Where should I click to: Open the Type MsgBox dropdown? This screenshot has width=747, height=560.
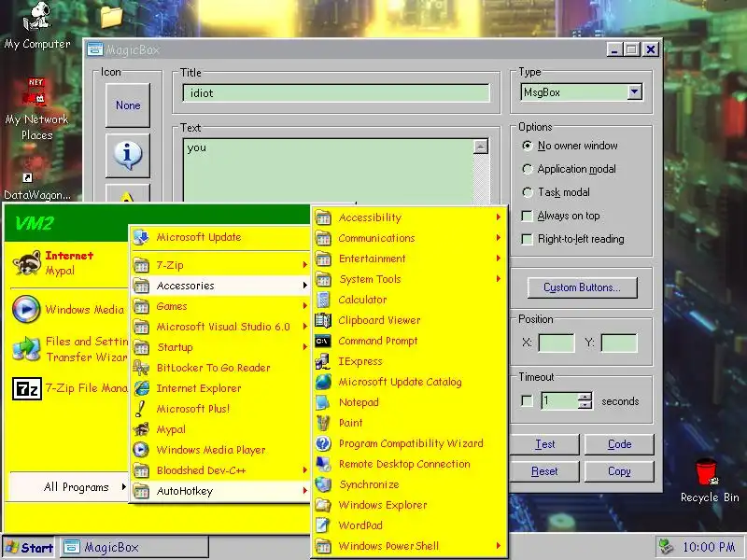[x=634, y=91]
